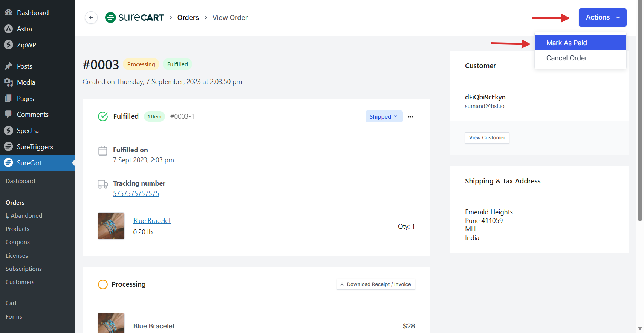Click the SureCart logo
Image resolution: width=644 pixels, height=333 pixels.
135,18
